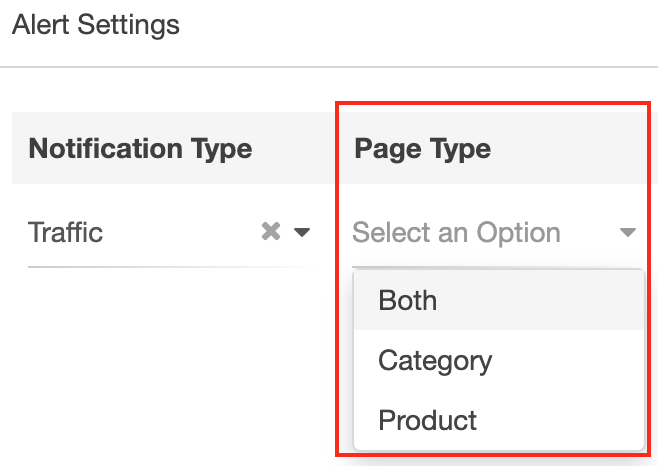658x466 pixels.
Task: Click the Page Type dropdown arrow
Action: pos(627,233)
